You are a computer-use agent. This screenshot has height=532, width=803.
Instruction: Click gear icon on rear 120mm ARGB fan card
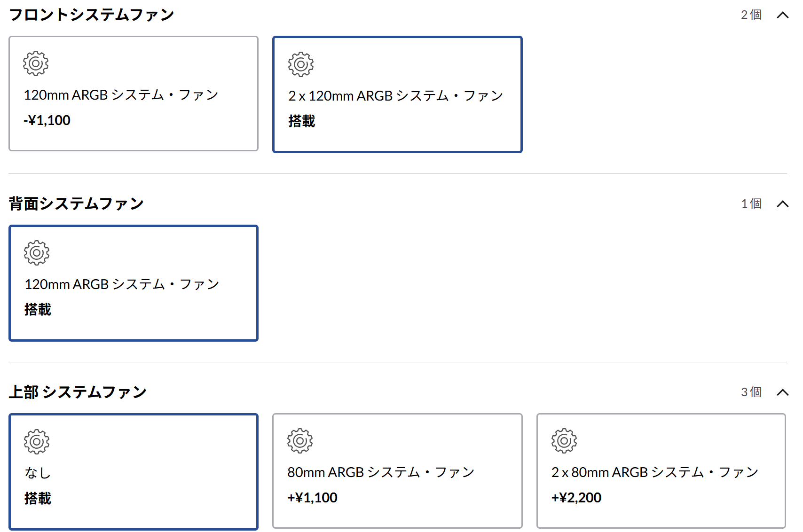37,253
